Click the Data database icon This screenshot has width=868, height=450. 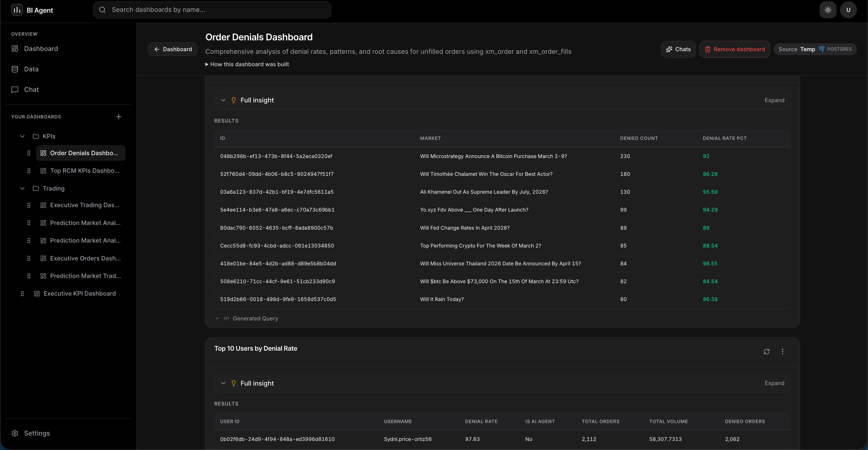(15, 69)
